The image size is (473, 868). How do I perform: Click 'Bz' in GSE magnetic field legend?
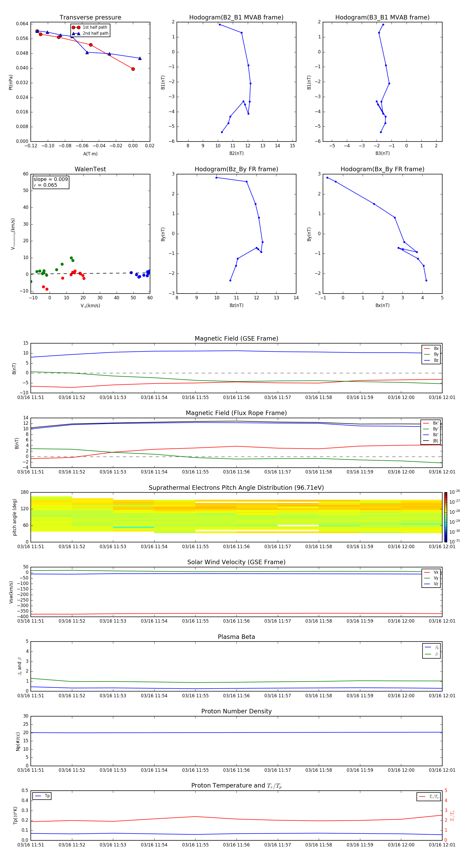click(431, 360)
